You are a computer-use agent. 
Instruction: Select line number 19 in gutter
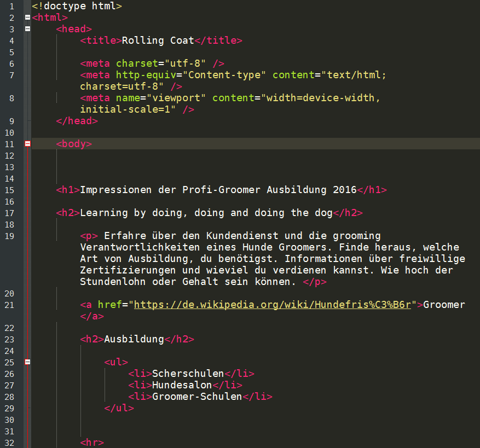[9, 236]
